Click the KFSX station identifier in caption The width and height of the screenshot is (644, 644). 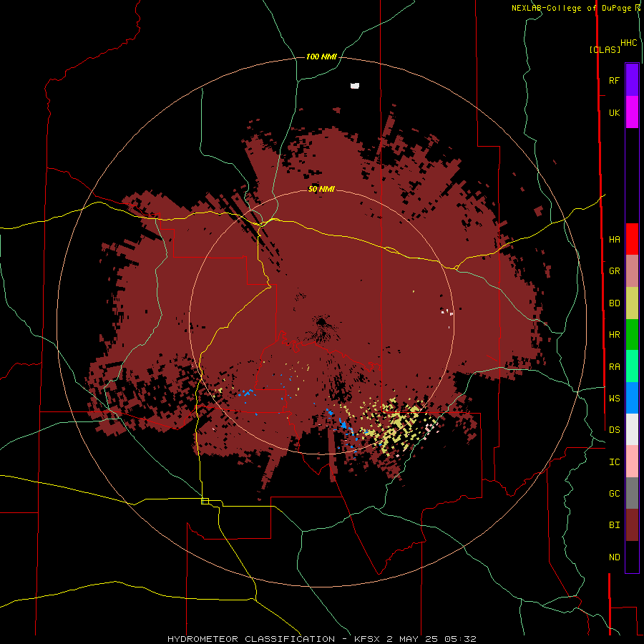369,639
